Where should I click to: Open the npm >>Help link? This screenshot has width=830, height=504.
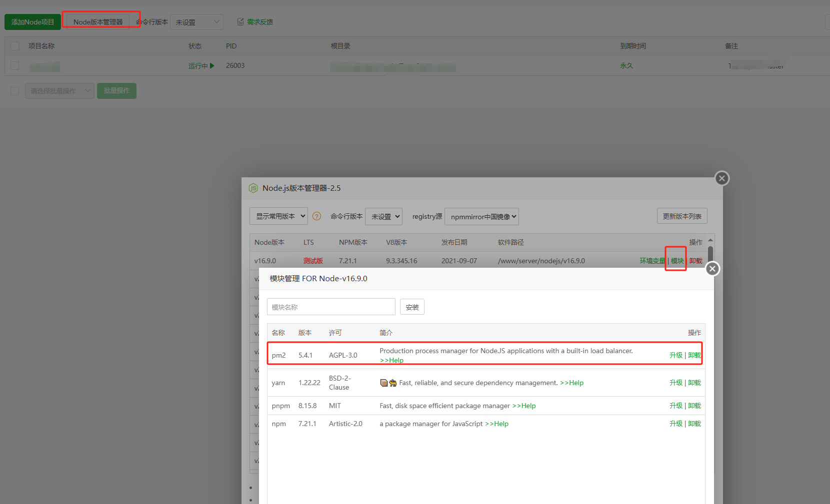tap(496, 424)
